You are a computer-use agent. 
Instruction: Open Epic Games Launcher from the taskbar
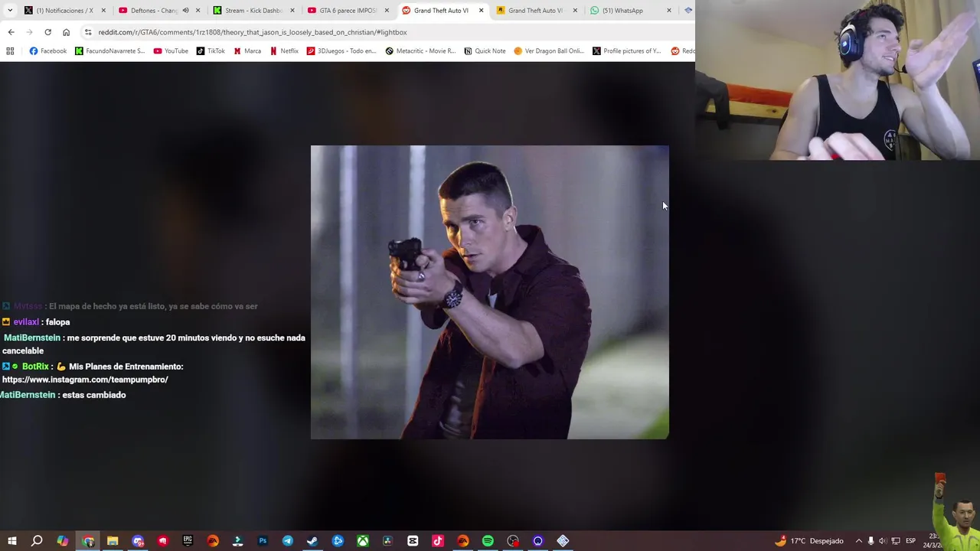tap(188, 541)
